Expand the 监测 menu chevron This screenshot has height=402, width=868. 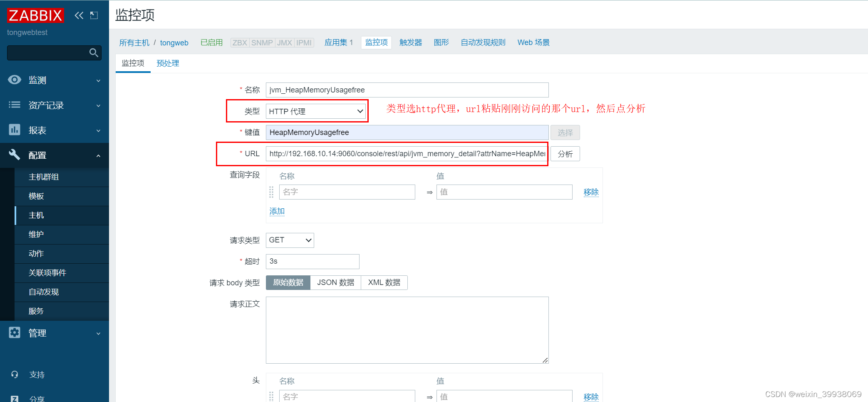[99, 80]
